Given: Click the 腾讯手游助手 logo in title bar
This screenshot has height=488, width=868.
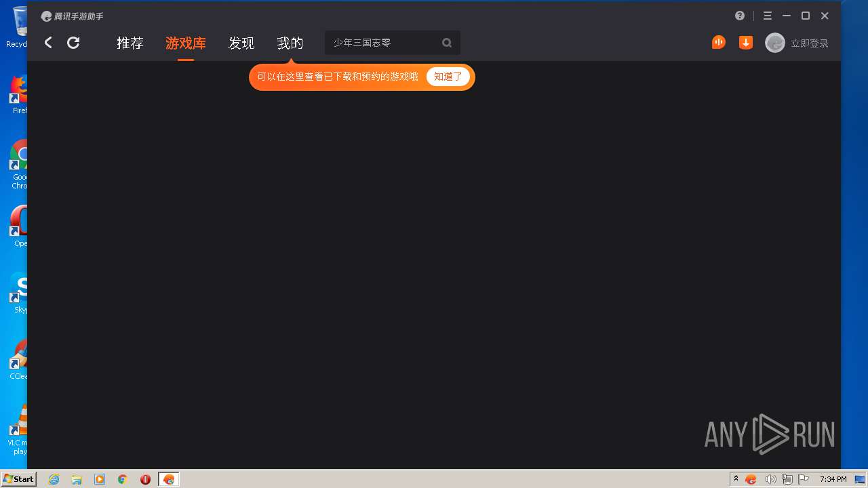Looking at the screenshot, I should tap(72, 16).
